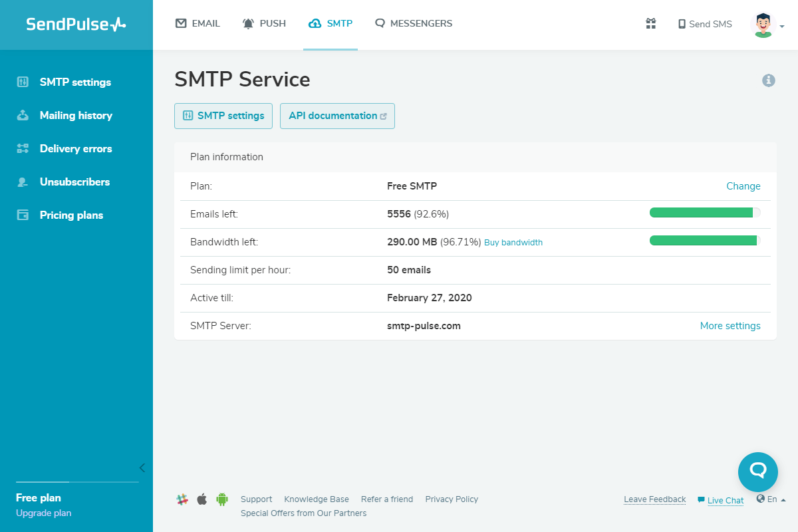
Task: Switch to the EMAIL tab
Action: pos(198,24)
